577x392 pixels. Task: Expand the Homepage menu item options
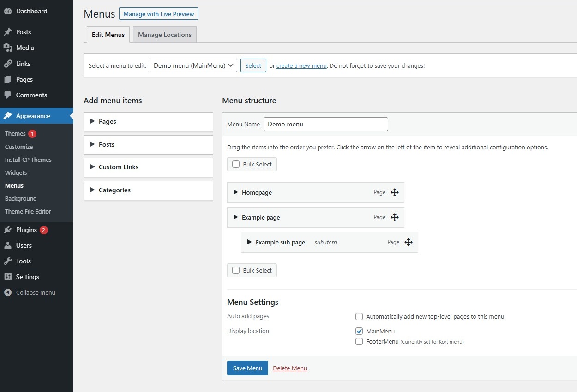point(235,192)
